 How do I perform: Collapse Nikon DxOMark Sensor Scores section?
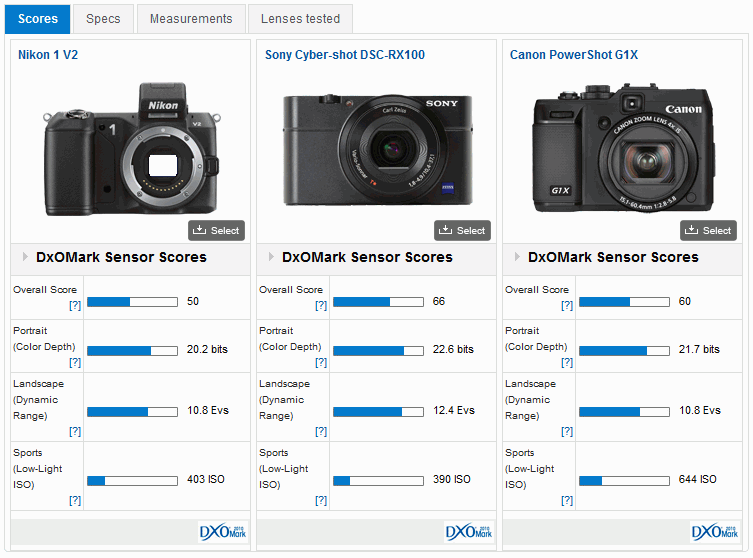click(25, 257)
